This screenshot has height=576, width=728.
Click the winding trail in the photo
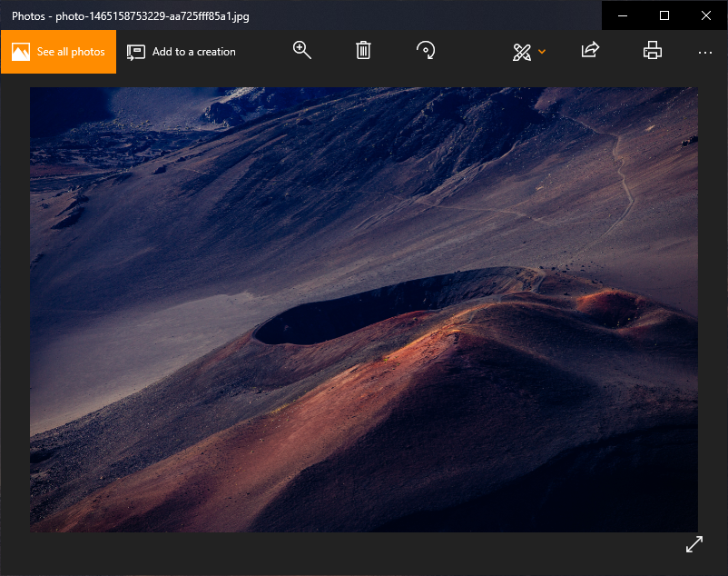622,182
